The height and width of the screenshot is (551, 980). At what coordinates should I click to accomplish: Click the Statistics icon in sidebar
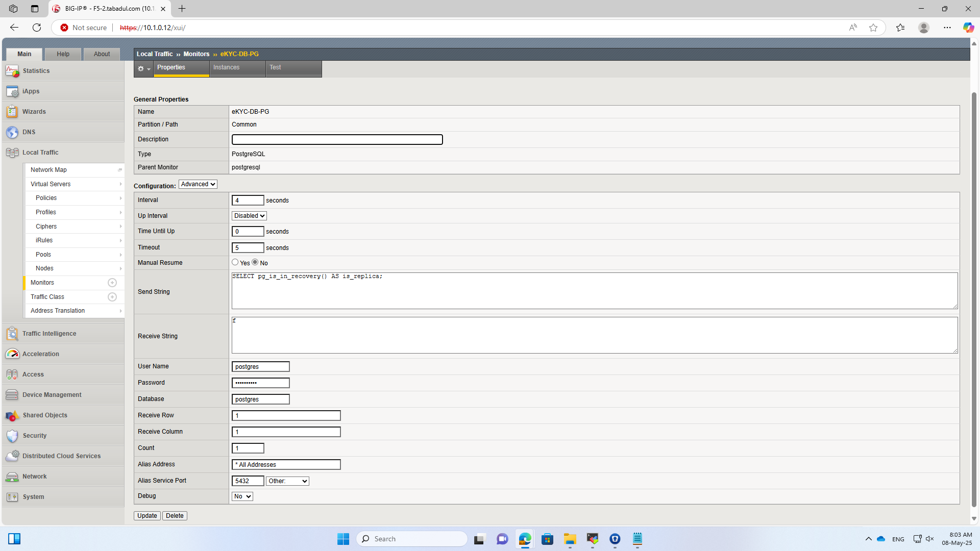(12, 71)
